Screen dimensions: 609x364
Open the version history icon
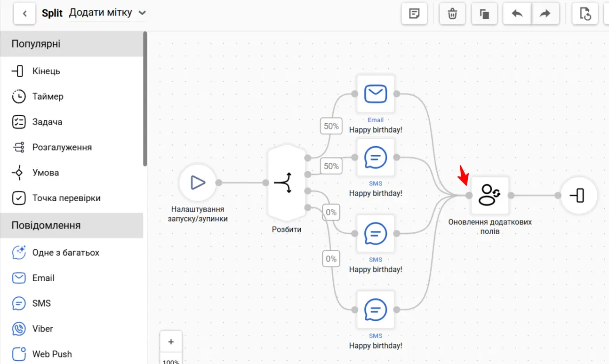[x=585, y=14]
